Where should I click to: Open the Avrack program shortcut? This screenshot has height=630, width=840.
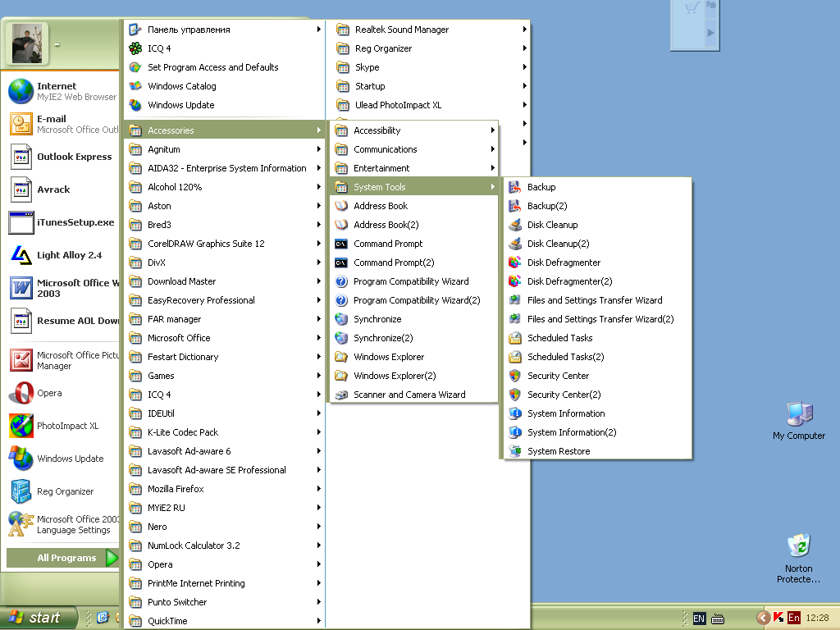[x=62, y=189]
